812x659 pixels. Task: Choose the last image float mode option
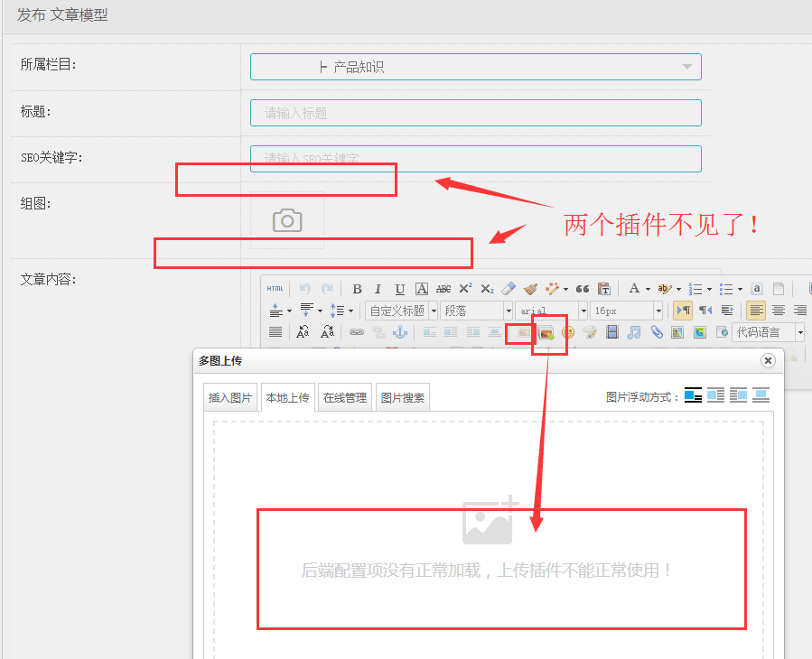(761, 395)
